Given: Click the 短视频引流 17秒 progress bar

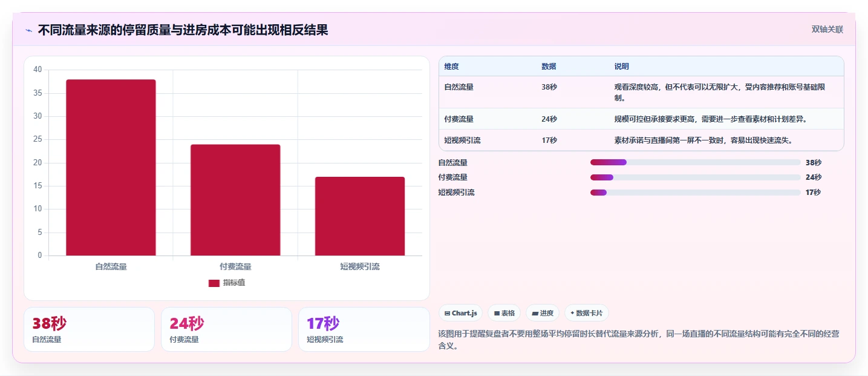Looking at the screenshot, I should (696, 193).
